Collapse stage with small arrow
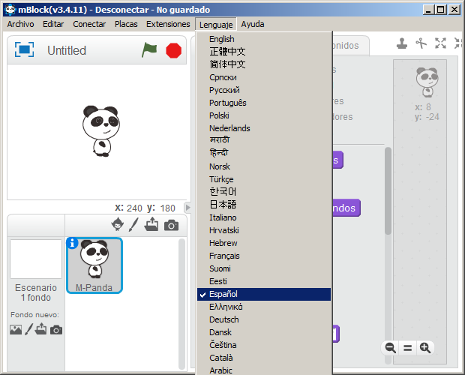465x375 pixels. click(x=188, y=208)
